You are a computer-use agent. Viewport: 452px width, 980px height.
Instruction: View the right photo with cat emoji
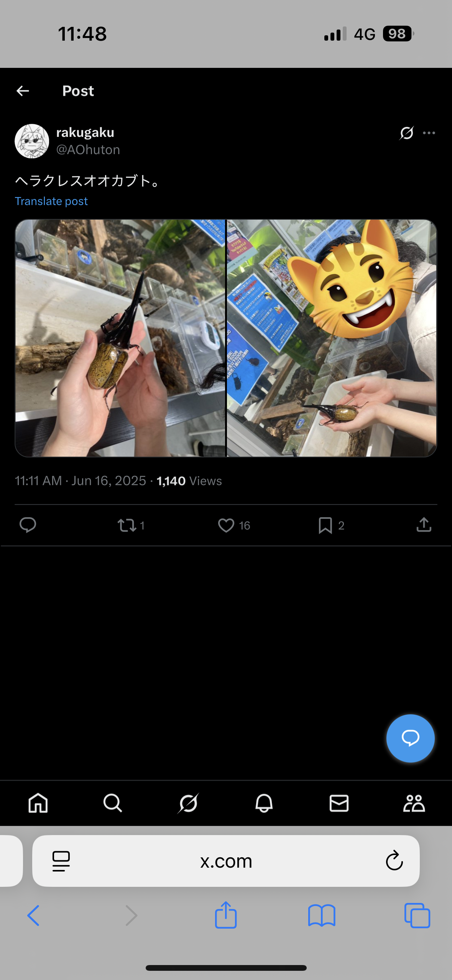pyautogui.click(x=332, y=338)
